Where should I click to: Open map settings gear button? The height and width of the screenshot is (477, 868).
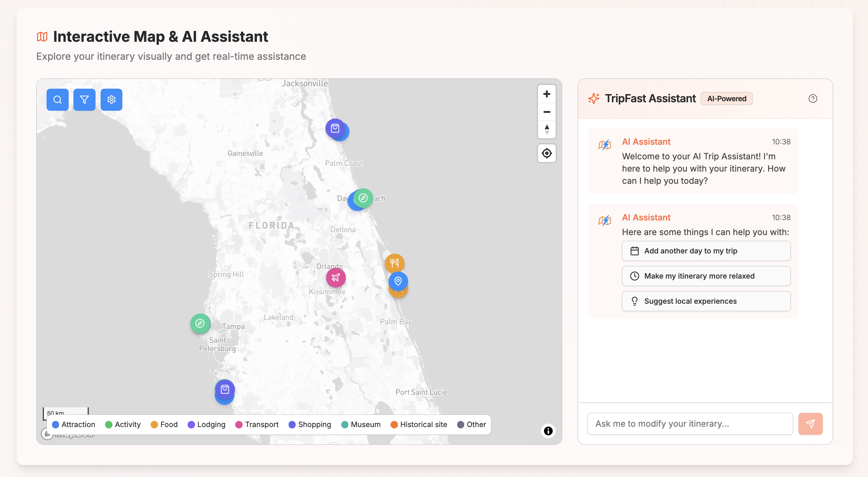[111, 100]
